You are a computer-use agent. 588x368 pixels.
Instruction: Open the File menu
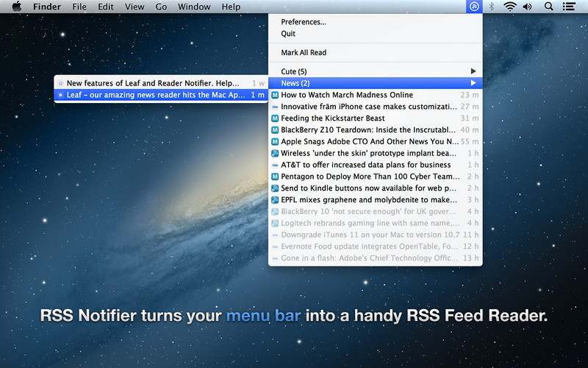79,7
